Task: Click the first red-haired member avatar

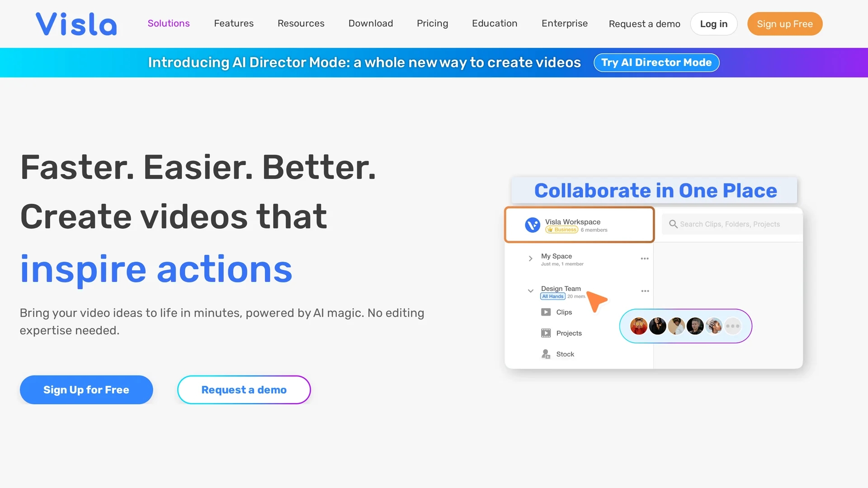Action: click(639, 326)
